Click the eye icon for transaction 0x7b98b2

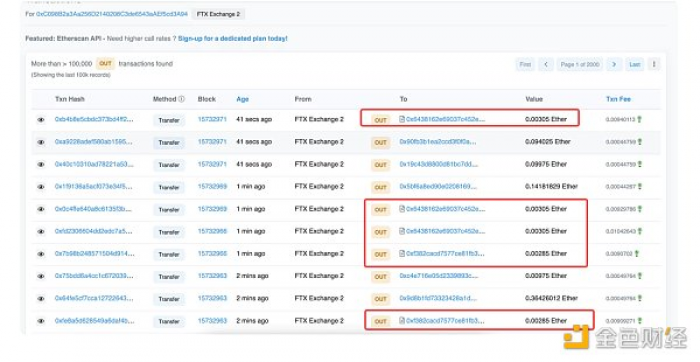(x=41, y=254)
